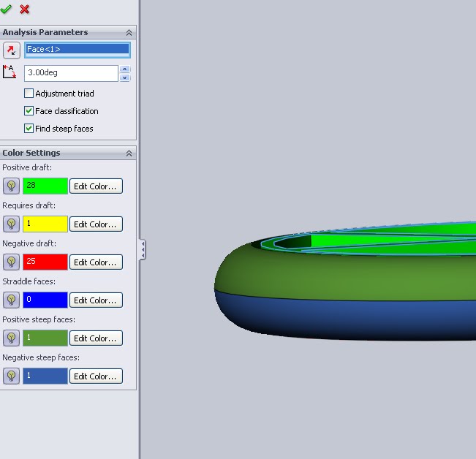This screenshot has height=459, width=476.
Task: Click the draft angle icon
Action: point(10,72)
